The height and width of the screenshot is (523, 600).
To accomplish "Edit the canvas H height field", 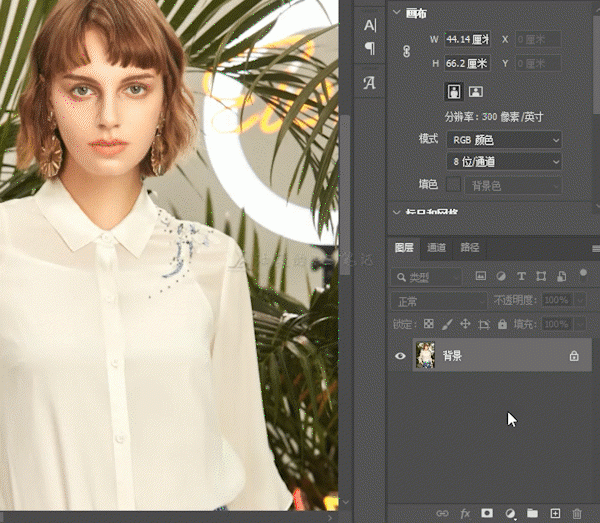I will coord(467,63).
